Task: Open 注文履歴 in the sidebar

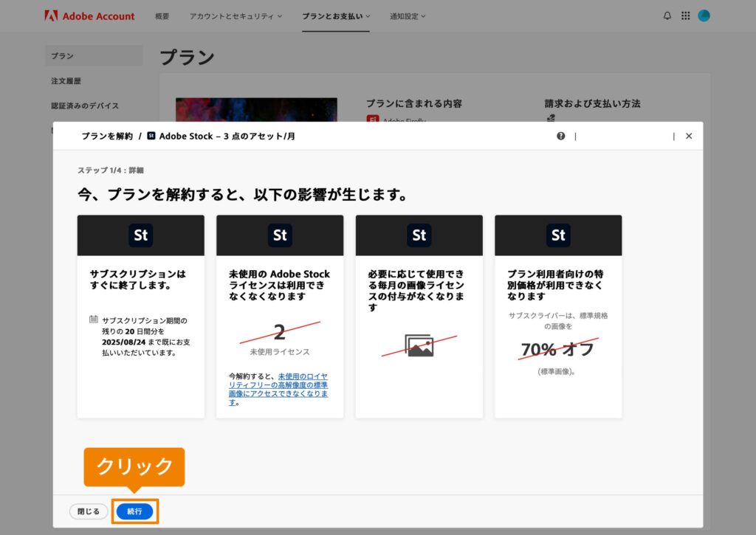Action: point(66,81)
